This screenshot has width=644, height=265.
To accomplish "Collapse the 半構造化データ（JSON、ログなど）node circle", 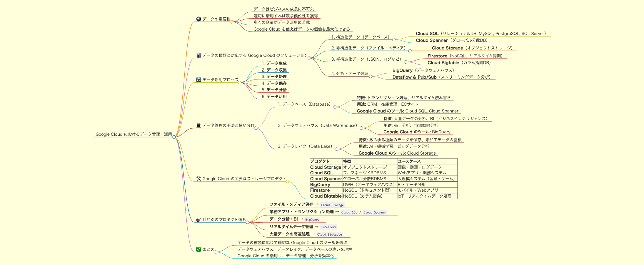I will (x=406, y=62).
